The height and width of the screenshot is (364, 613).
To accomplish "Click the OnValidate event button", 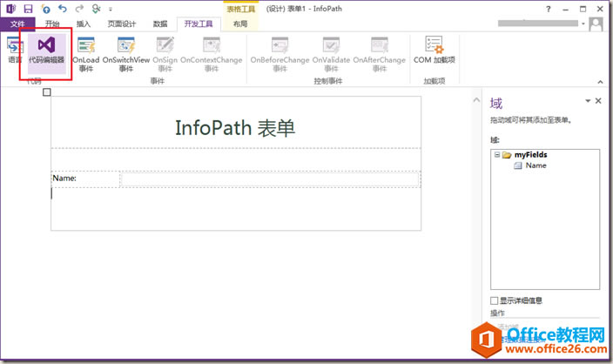I will click(331, 54).
